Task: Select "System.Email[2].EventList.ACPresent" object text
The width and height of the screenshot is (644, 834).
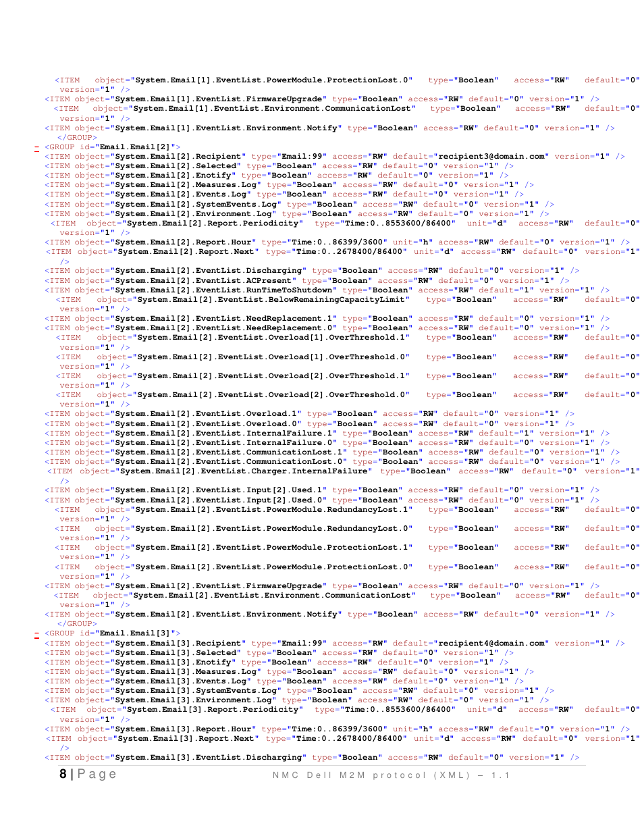Action: (204, 281)
